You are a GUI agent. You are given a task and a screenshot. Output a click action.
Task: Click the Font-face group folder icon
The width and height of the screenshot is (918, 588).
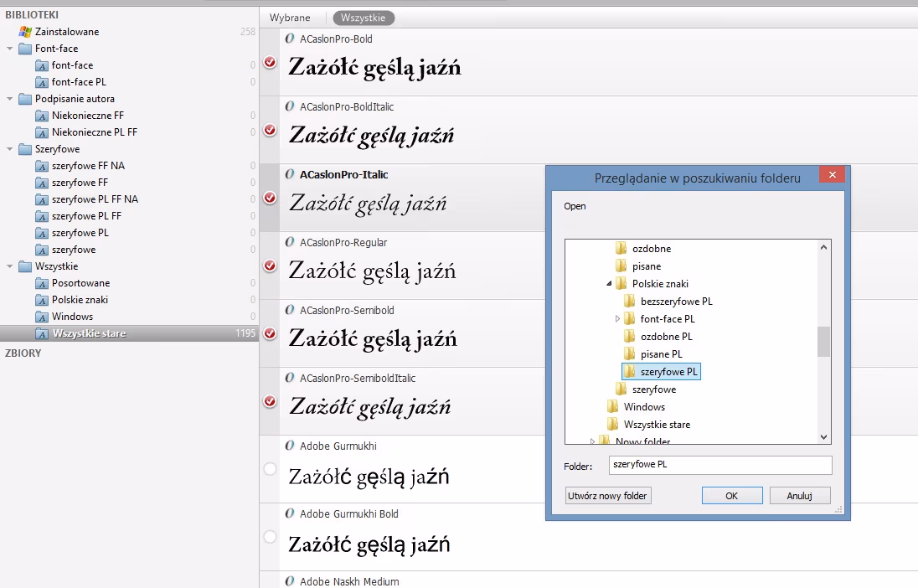coord(25,49)
